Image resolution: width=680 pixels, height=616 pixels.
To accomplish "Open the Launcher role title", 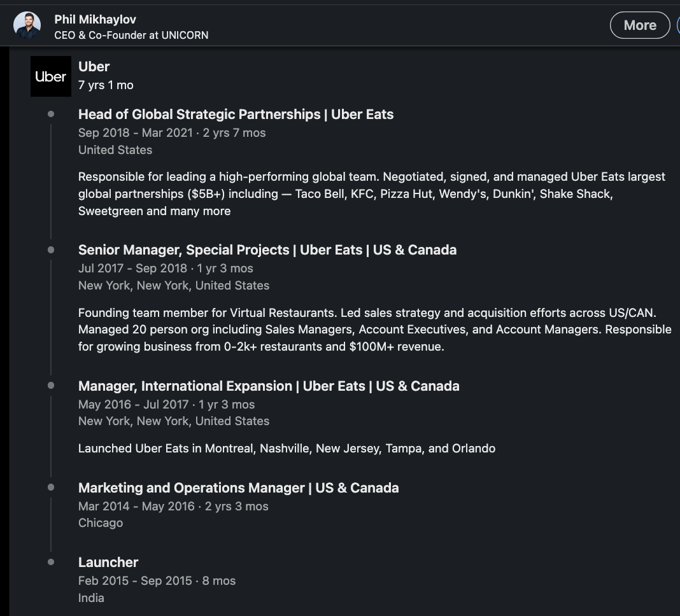I will (108, 563).
